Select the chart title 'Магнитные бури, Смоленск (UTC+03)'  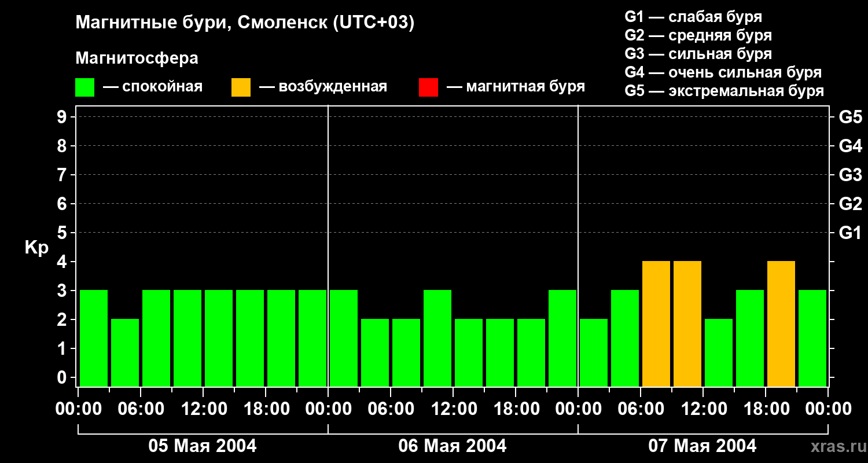coord(245,23)
